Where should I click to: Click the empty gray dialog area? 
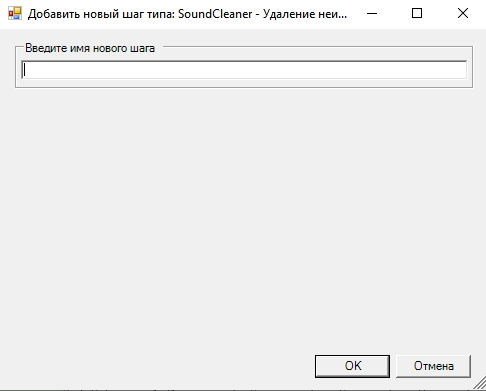243,217
